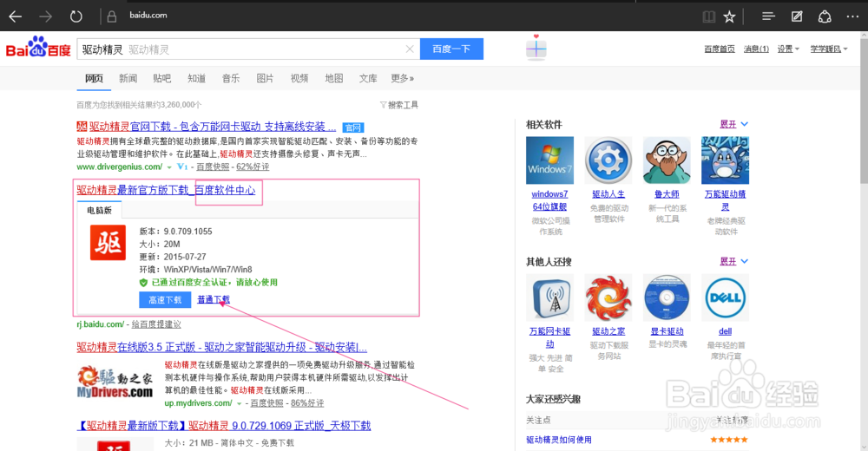The height and width of the screenshot is (451, 868).
Task: Open 驱动精灵 9.0.729.1069 正式版 天极下载 link
Action: pos(224,426)
